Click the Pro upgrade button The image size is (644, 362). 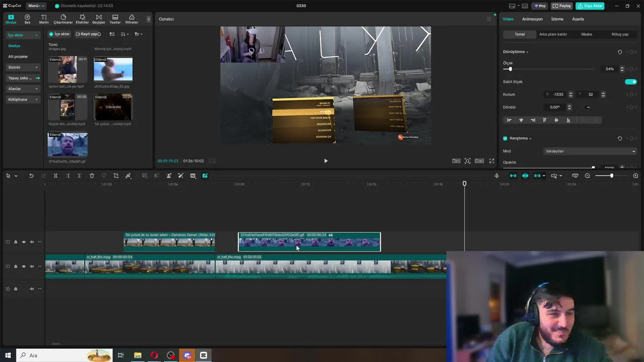[540, 6]
